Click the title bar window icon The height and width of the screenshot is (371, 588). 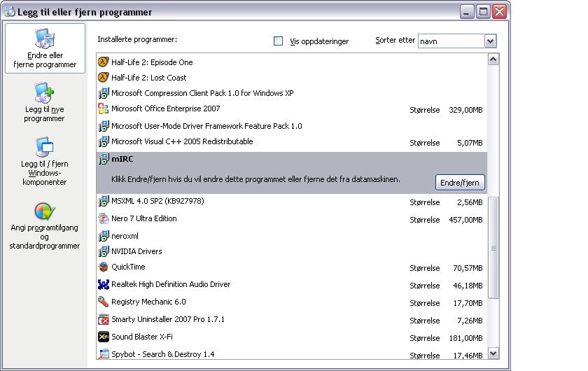pos(10,12)
